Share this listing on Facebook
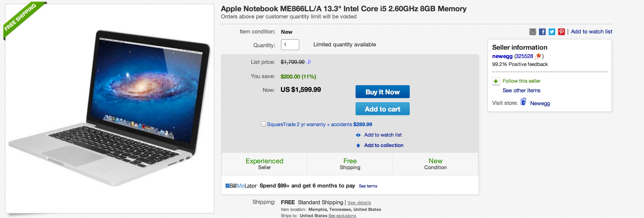The width and height of the screenshot is (644, 218). (542, 32)
